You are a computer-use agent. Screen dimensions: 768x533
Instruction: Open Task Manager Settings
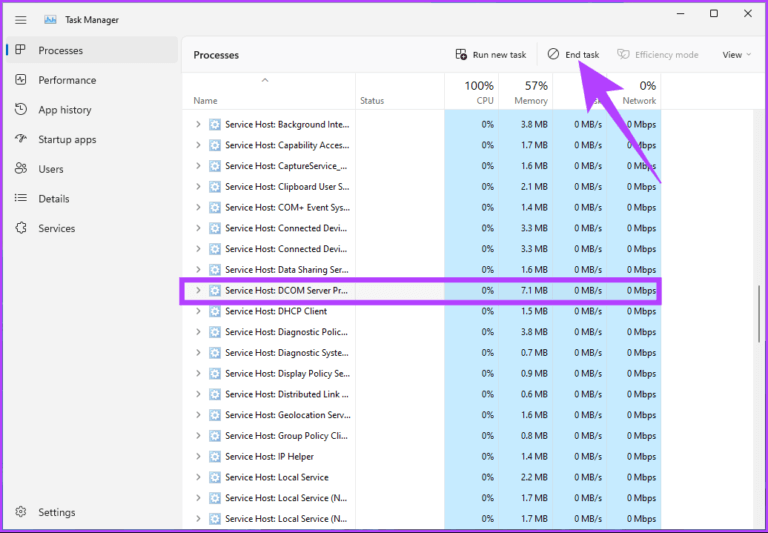click(92, 512)
